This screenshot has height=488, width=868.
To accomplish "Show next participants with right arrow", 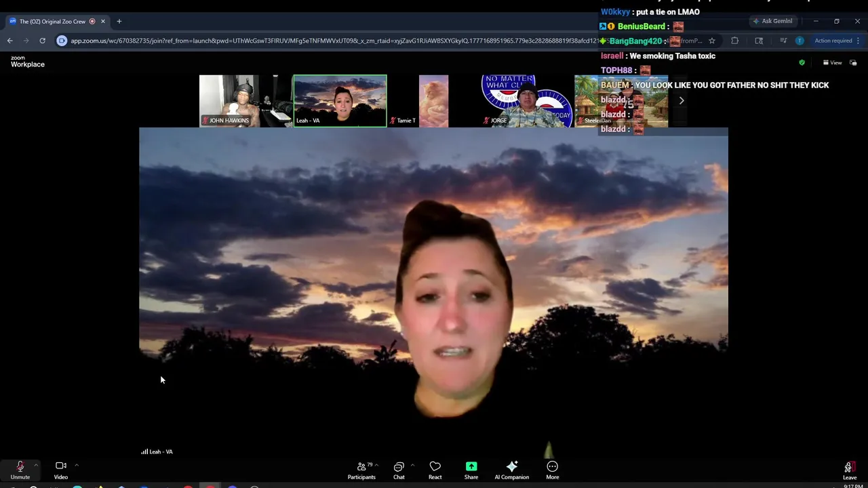I will click(682, 101).
